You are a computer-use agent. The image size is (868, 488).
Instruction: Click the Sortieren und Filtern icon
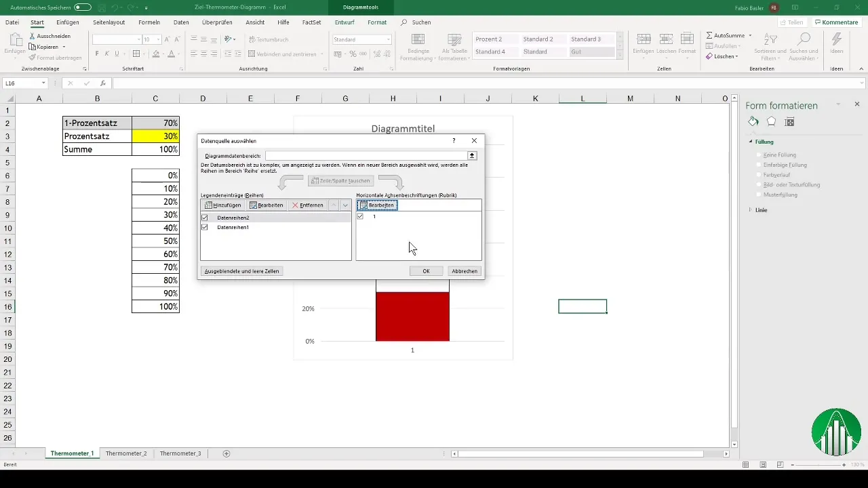pyautogui.click(x=770, y=39)
